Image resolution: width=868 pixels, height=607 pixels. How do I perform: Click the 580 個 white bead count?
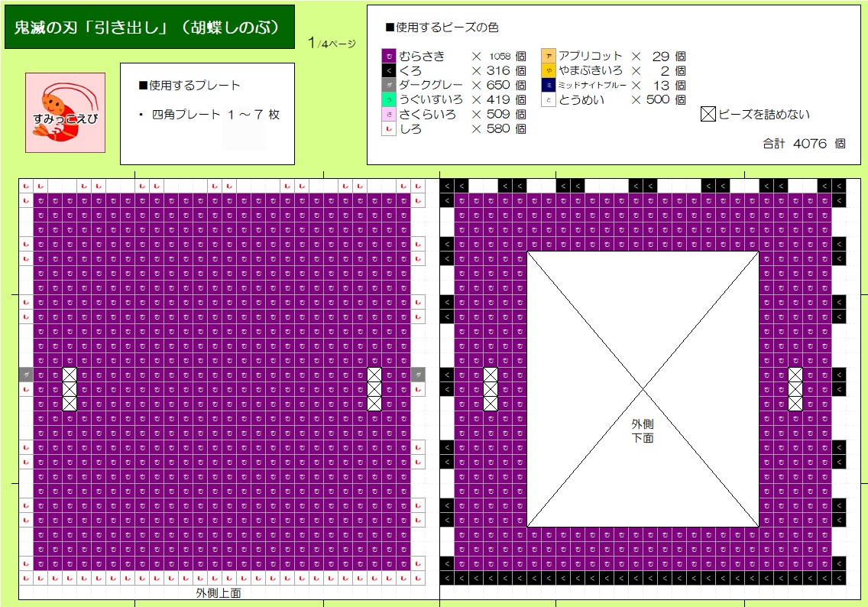[506, 128]
